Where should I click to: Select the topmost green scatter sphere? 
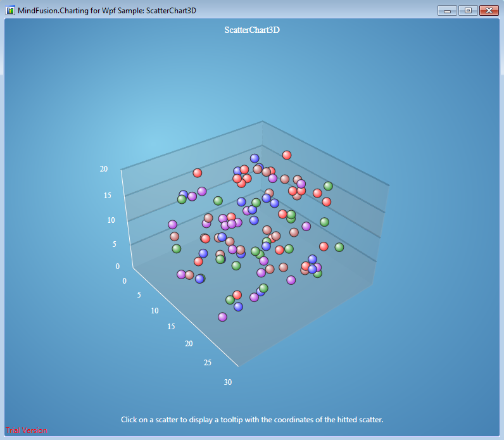point(328,185)
